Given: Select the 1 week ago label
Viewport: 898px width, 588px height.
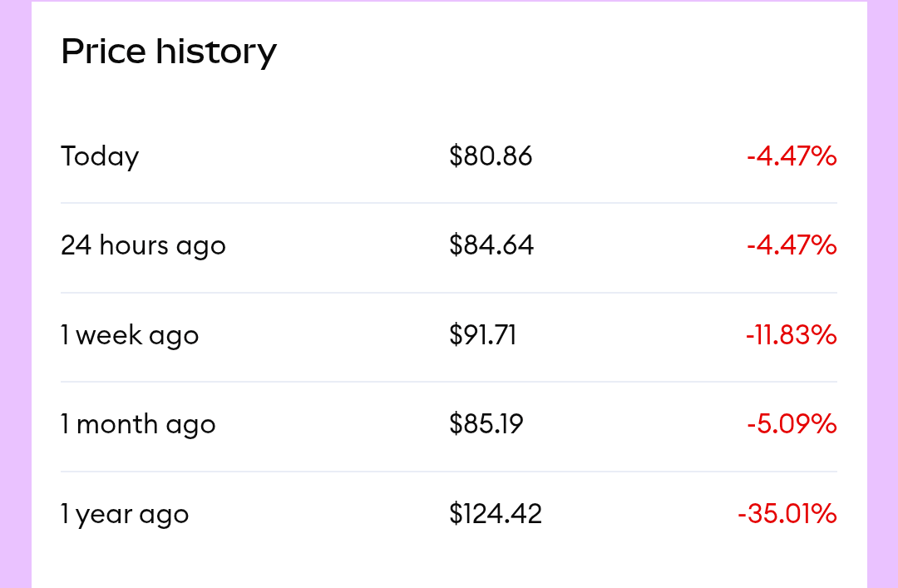Looking at the screenshot, I should point(130,335).
